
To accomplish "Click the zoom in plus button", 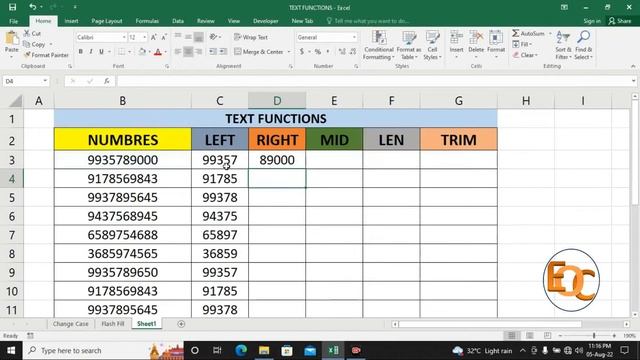I will tap(614, 336).
